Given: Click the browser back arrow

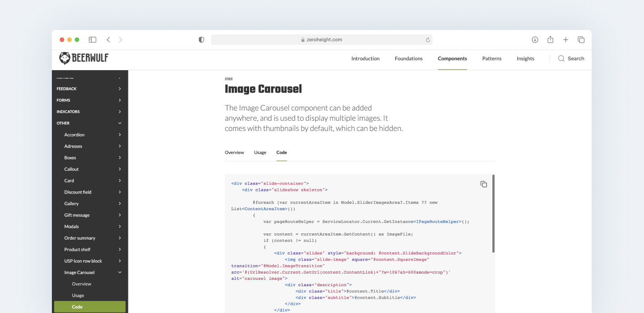Looking at the screenshot, I should coord(109,39).
